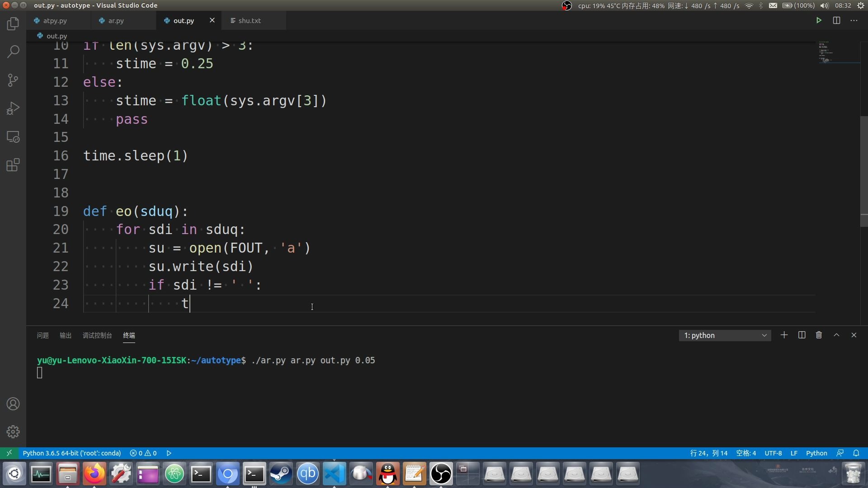The image size is (868, 488).
Task: Open the Explorer view in activity bar
Action: click(13, 23)
